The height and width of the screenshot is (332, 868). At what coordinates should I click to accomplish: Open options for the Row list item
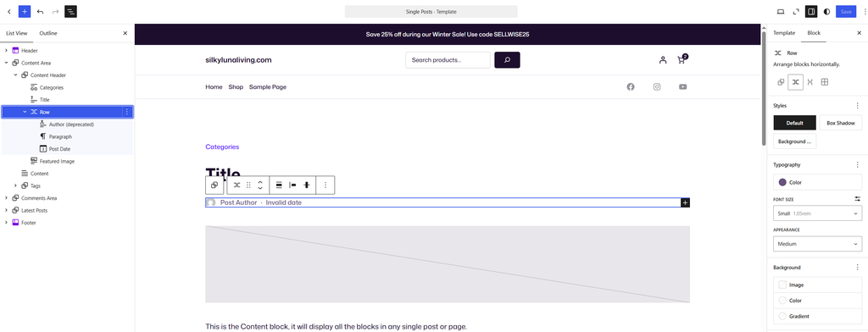point(127,112)
